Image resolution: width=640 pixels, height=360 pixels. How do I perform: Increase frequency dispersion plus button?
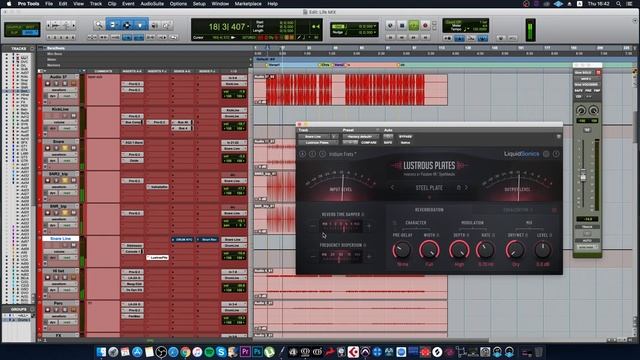tap(369, 256)
